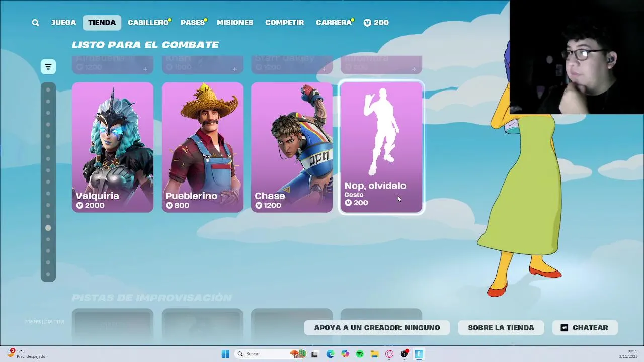Open the weather widget on taskbar
The image size is (644, 362).
pyautogui.click(x=26, y=353)
